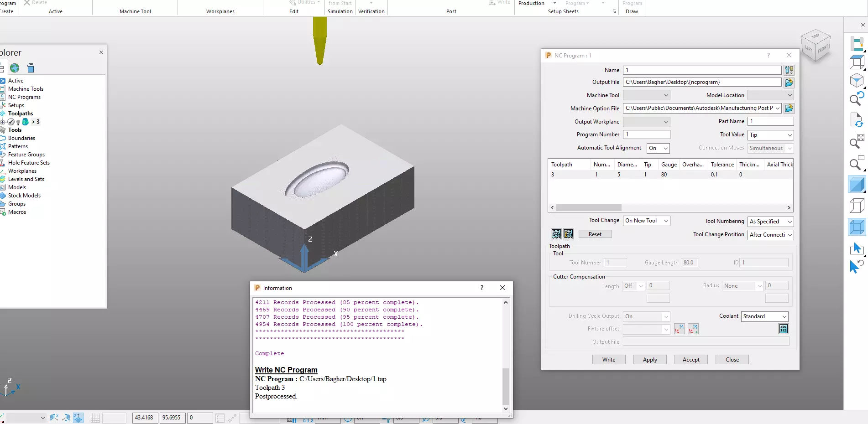Browse for Output File folder icon

[789, 83]
